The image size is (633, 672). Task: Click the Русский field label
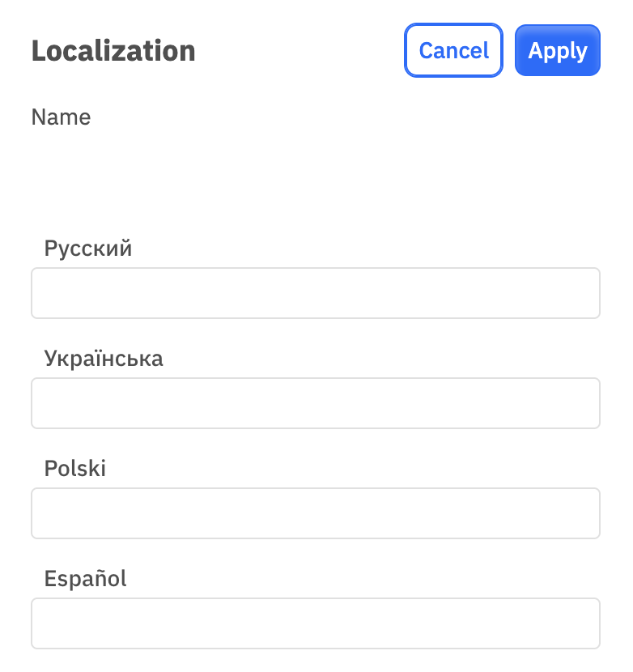88,249
